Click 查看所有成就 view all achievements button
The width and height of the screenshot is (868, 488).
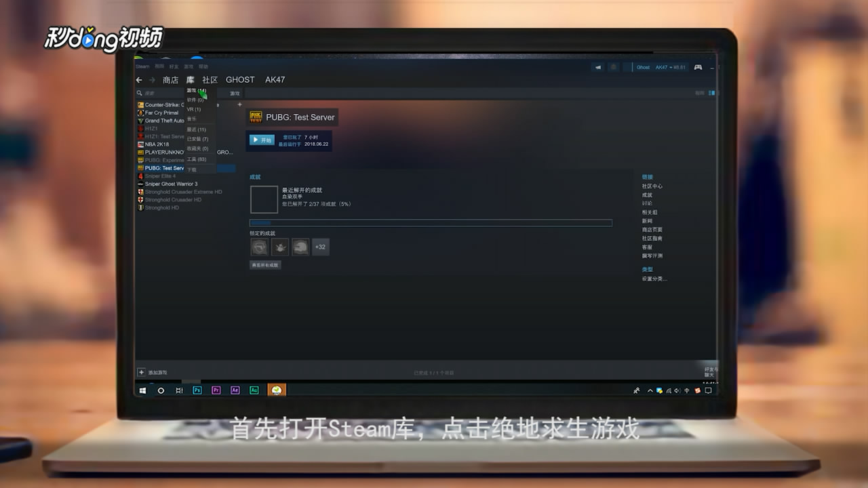pos(265,265)
